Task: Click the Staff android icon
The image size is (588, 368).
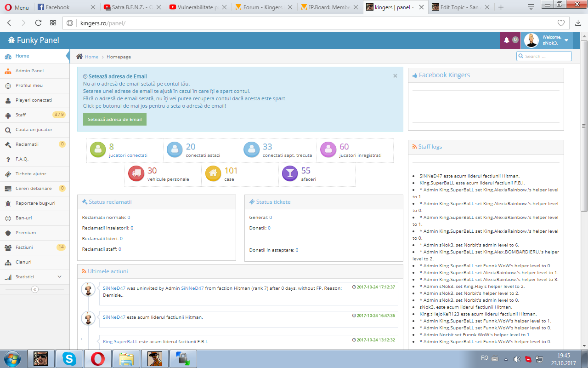Action: 8,115
